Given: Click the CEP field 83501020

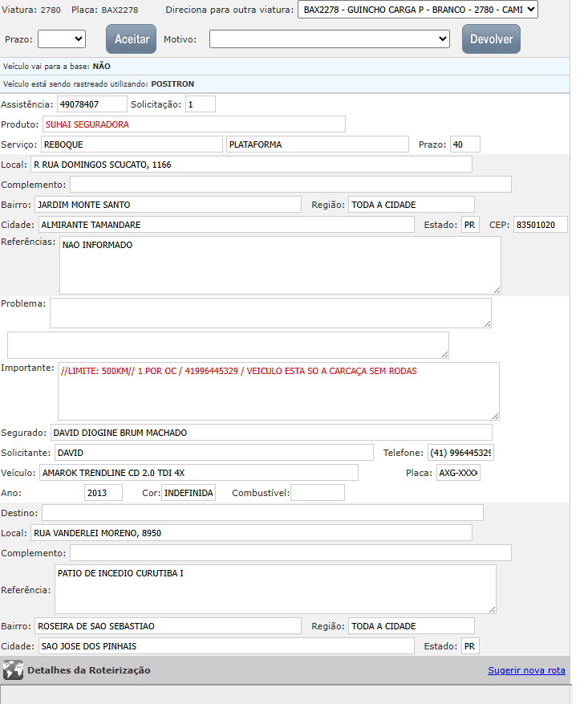Looking at the screenshot, I should click(x=541, y=225).
